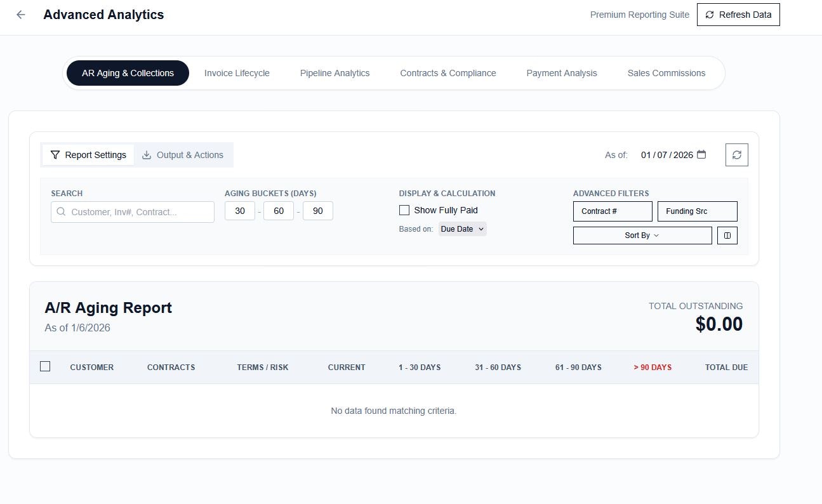Edit the 60-day aging bucket value

pos(279,210)
